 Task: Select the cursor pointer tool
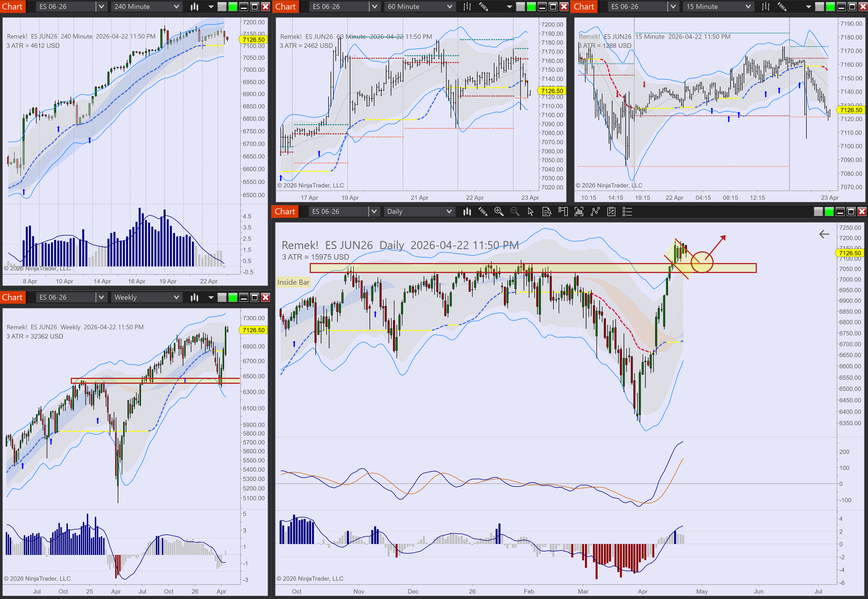(x=530, y=212)
